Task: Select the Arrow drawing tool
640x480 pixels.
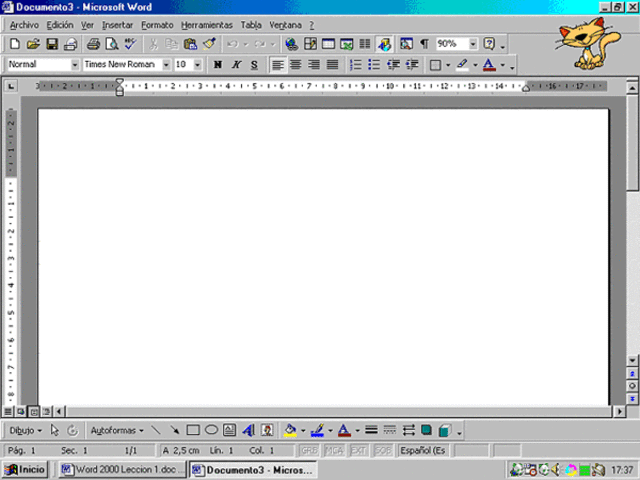Action: 174,430
